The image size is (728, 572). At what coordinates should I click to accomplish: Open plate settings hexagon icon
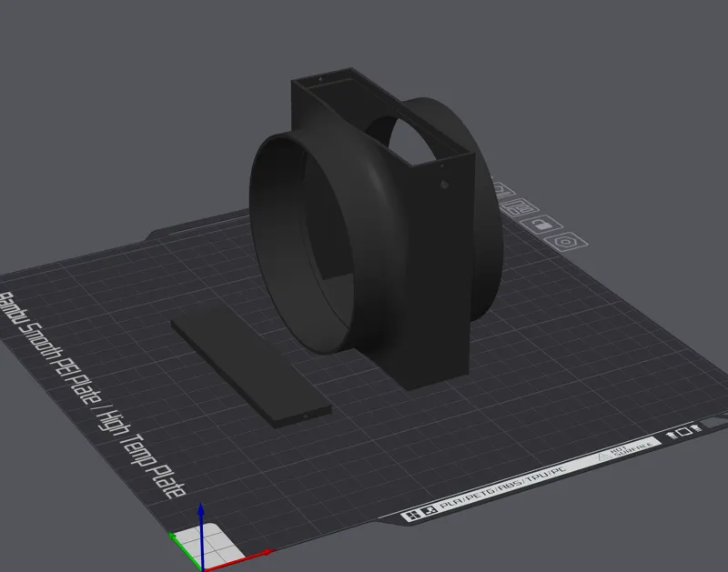point(565,242)
